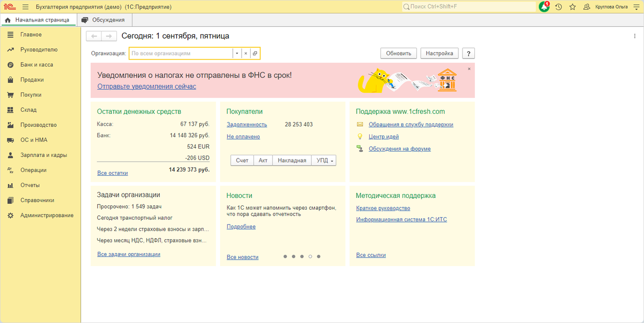The height and width of the screenshot is (323, 644).
Task: Close the tax notification banner
Action: click(x=469, y=69)
